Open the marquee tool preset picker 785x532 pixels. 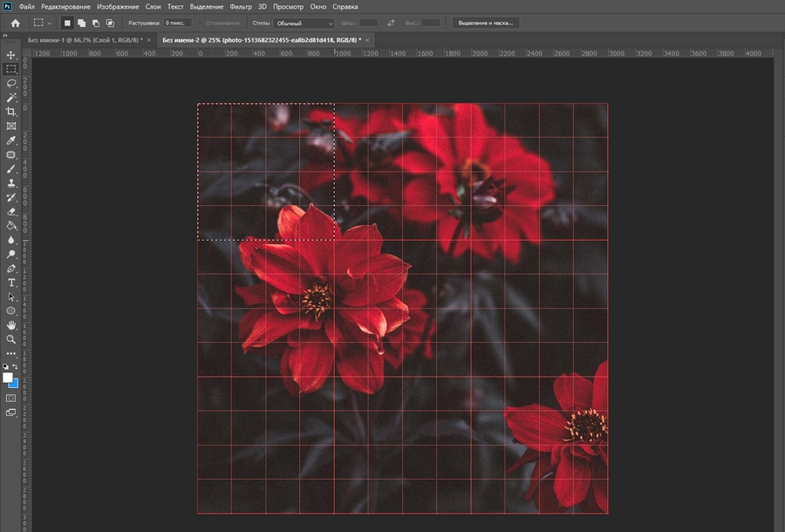coord(42,23)
